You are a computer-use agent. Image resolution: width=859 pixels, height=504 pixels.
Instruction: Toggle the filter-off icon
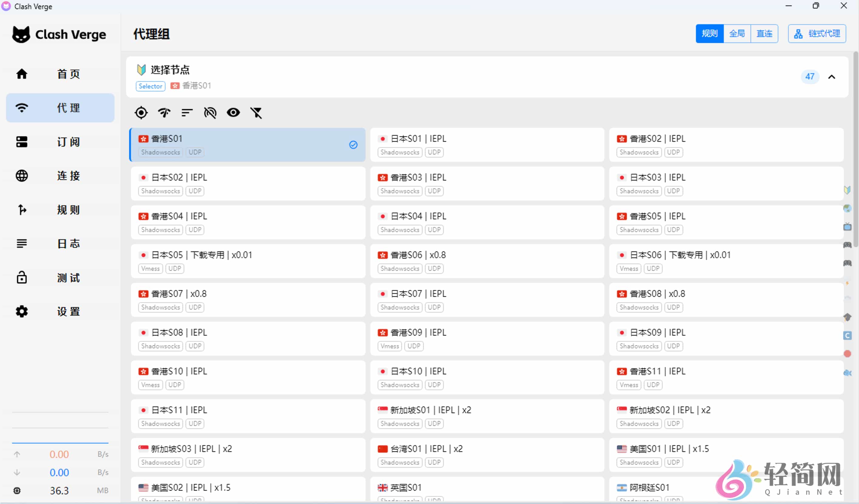tap(257, 113)
